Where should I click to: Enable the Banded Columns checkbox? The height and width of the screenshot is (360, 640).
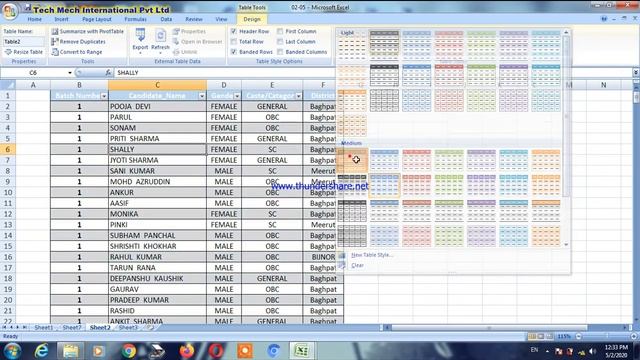coord(280,52)
